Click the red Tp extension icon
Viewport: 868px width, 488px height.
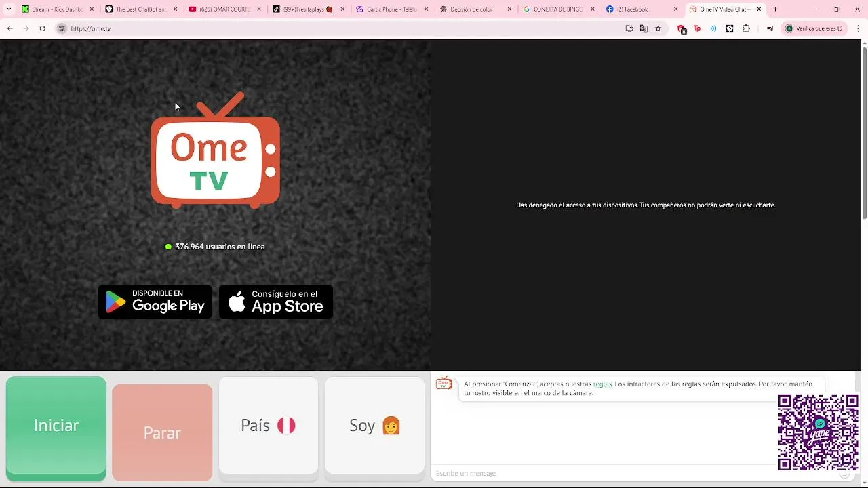(697, 28)
